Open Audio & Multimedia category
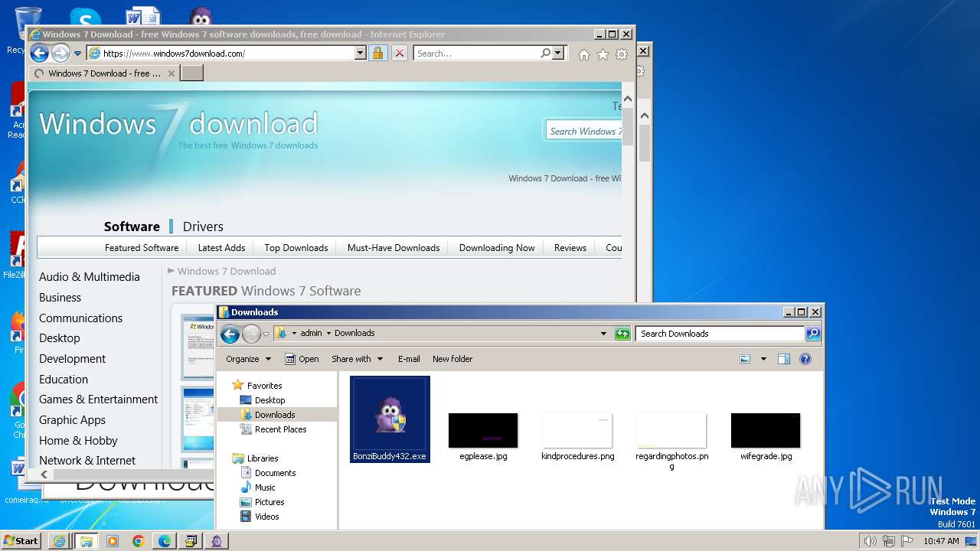This screenshot has width=980, height=551. click(x=90, y=277)
